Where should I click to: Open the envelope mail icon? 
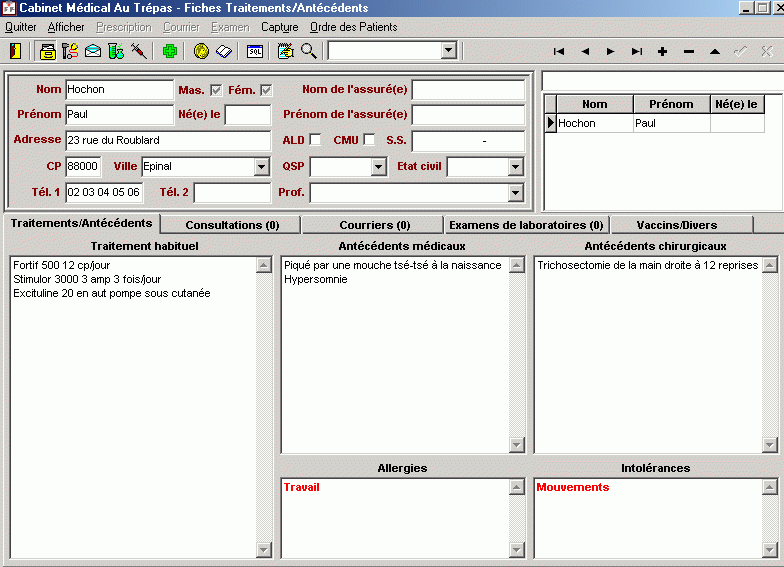(93, 51)
